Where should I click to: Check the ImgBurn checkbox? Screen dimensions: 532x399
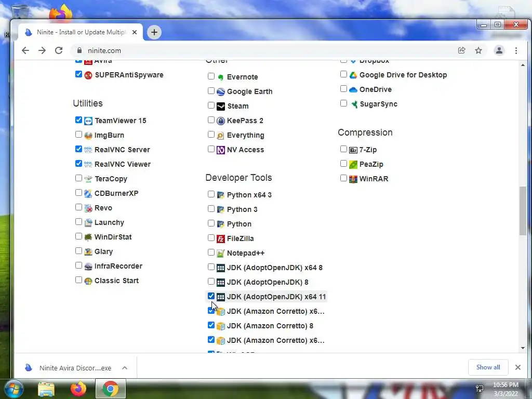[78, 135]
